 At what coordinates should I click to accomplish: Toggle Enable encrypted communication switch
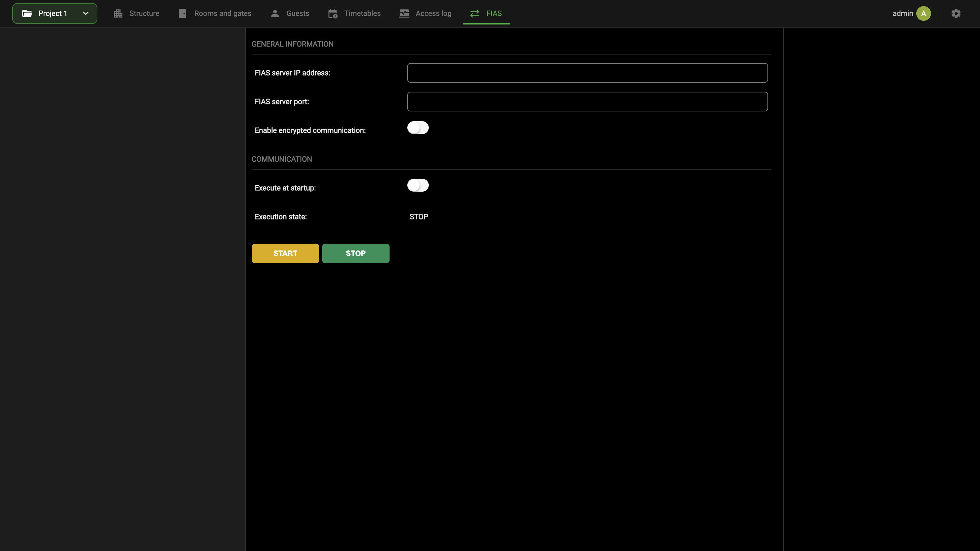click(x=418, y=128)
